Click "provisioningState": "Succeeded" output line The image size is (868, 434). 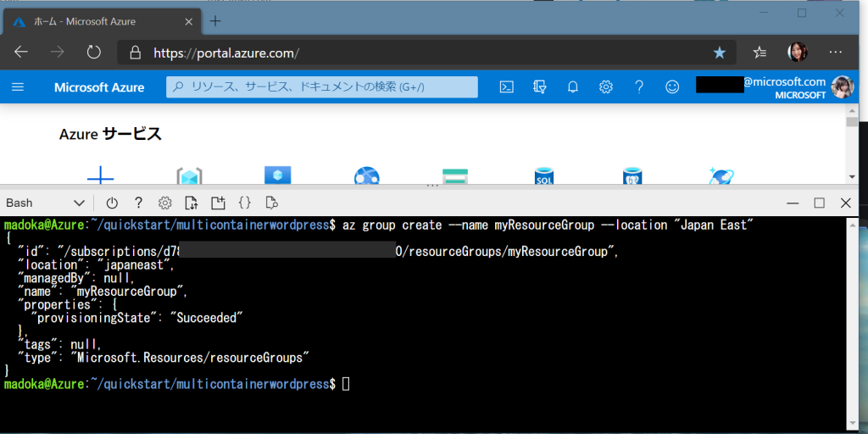(137, 319)
